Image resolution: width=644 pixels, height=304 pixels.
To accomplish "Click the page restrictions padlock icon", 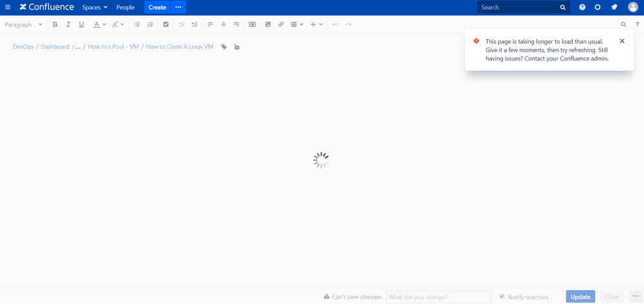I will [237, 47].
